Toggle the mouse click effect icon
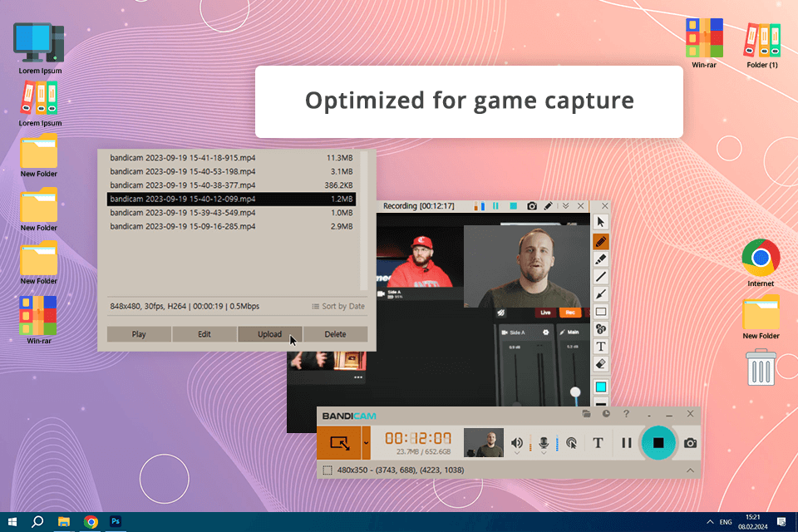The image size is (798, 532). tap(572, 443)
